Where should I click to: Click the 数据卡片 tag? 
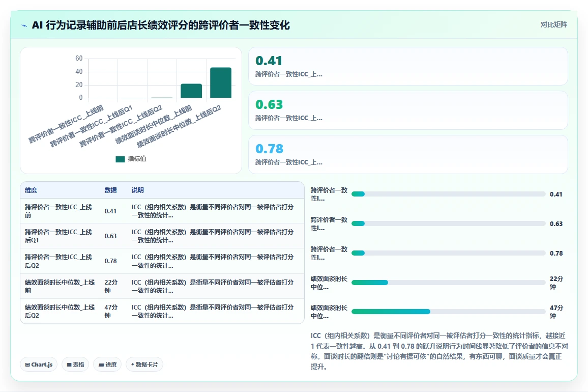144,365
